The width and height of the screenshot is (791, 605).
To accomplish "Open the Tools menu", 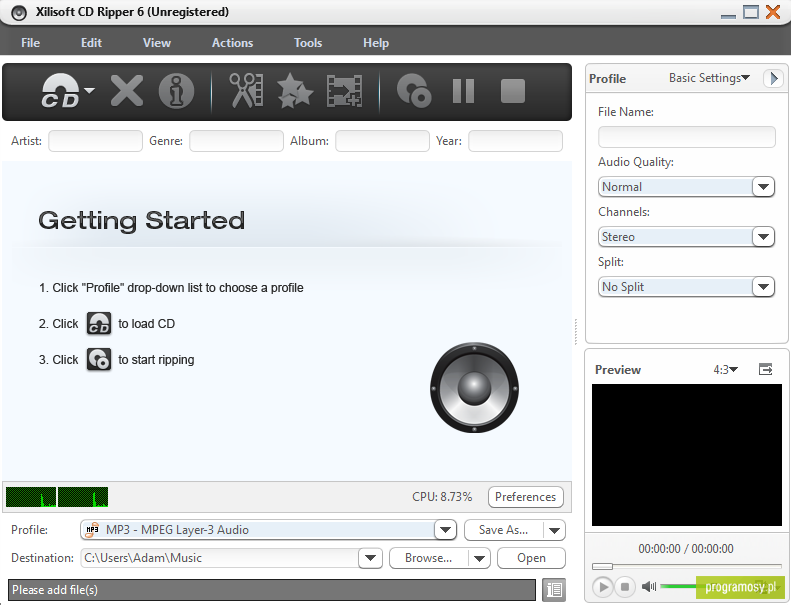I will pos(308,43).
